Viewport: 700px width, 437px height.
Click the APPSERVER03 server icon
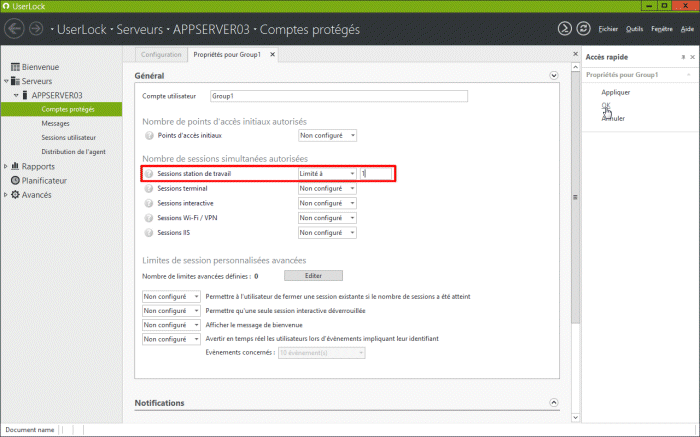pyautogui.click(x=25, y=95)
